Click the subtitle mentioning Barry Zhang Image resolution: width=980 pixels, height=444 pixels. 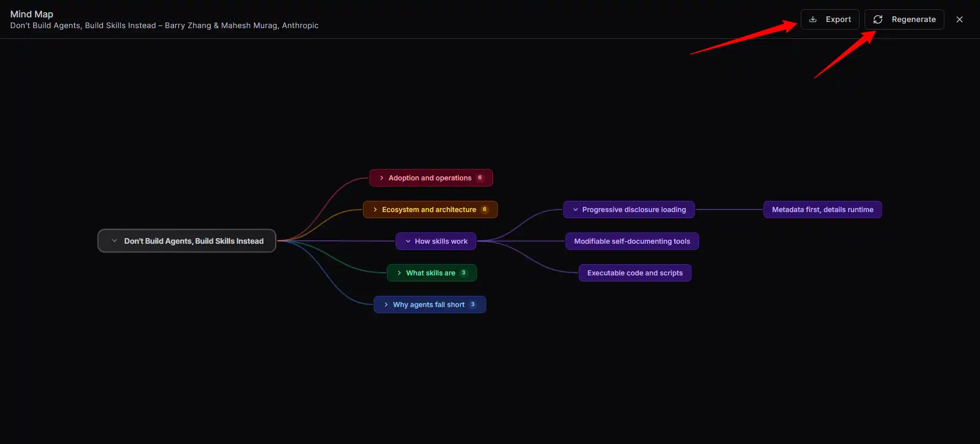pos(164,26)
